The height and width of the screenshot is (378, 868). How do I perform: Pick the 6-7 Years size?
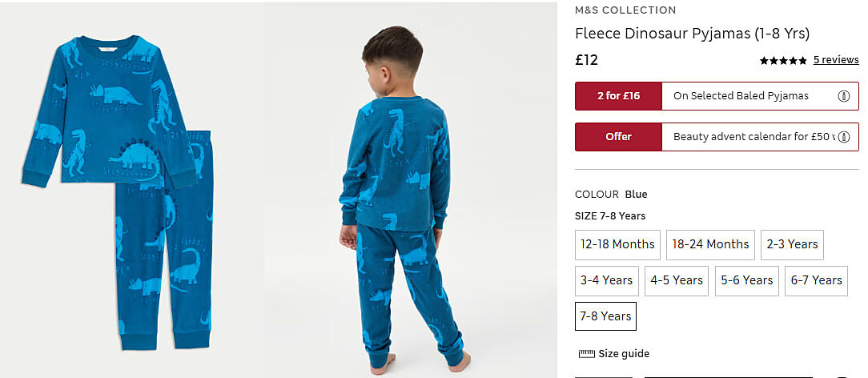pos(817,280)
